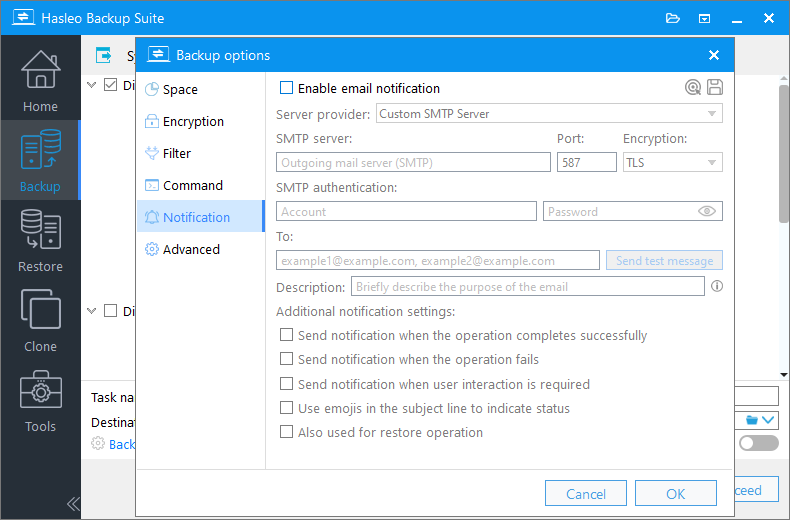Open the Advanced options tab
The height and width of the screenshot is (520, 790).
(200, 249)
